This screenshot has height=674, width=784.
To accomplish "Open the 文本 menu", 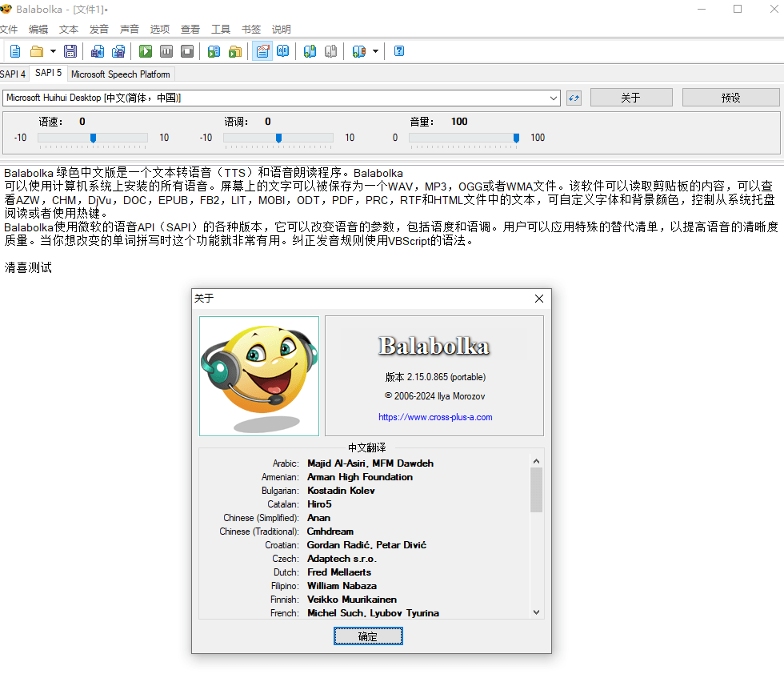I will coord(69,29).
